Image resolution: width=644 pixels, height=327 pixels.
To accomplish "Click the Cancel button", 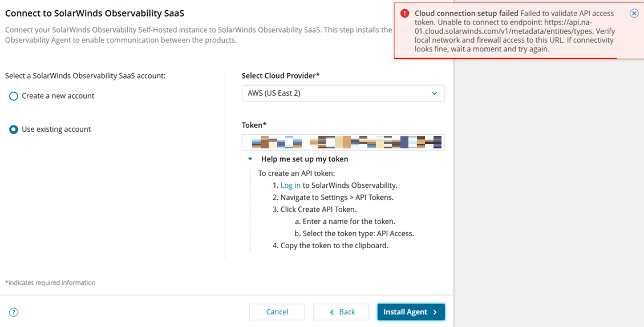I will [x=277, y=312].
